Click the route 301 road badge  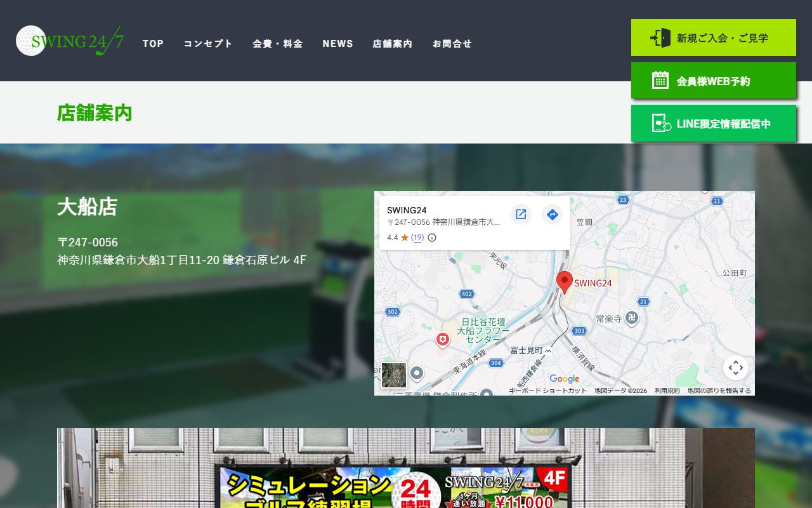tap(579, 331)
